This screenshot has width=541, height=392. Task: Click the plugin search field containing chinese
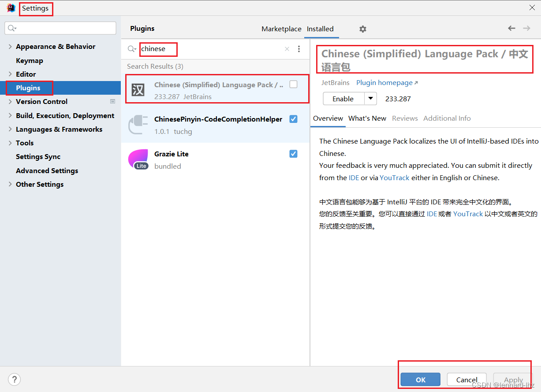[212, 49]
